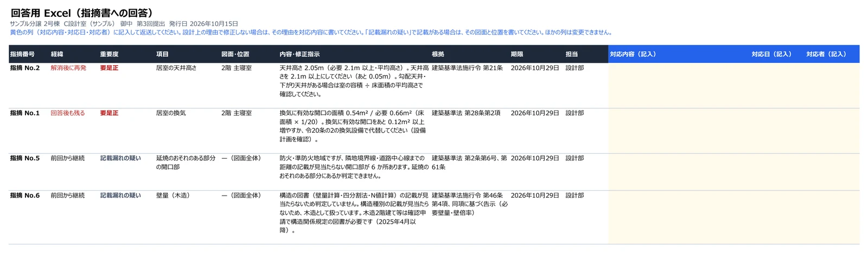Click the 解消後に再発 status text
This screenshot has height=253, width=868.
click(x=68, y=68)
